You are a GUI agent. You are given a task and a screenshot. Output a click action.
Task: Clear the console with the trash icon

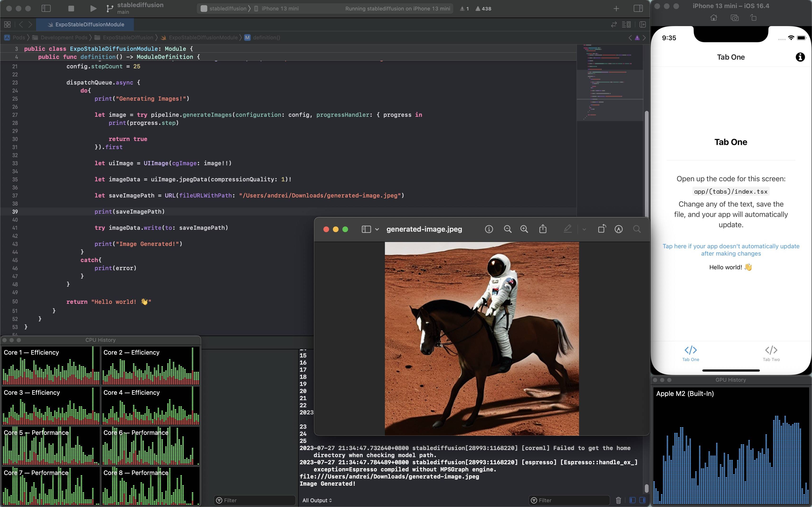618,500
